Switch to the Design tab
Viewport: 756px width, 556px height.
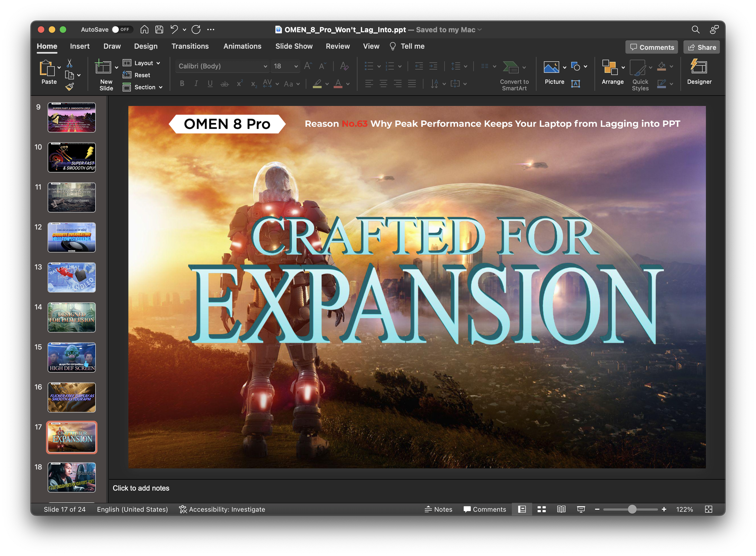click(x=146, y=46)
